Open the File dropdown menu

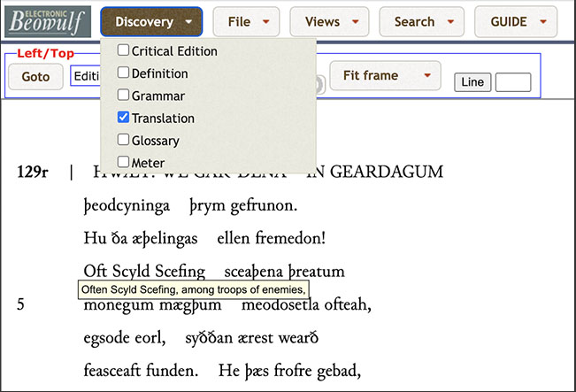(x=246, y=21)
